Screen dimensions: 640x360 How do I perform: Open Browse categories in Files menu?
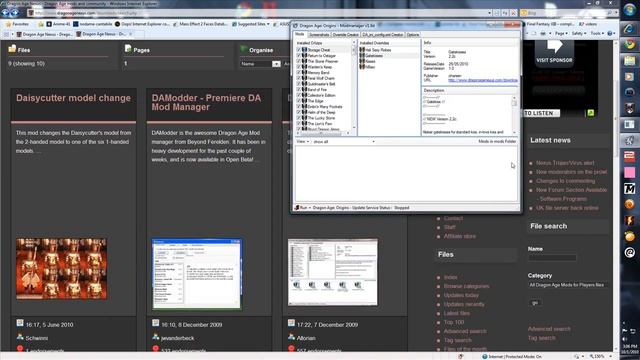pyautogui.click(x=467, y=286)
